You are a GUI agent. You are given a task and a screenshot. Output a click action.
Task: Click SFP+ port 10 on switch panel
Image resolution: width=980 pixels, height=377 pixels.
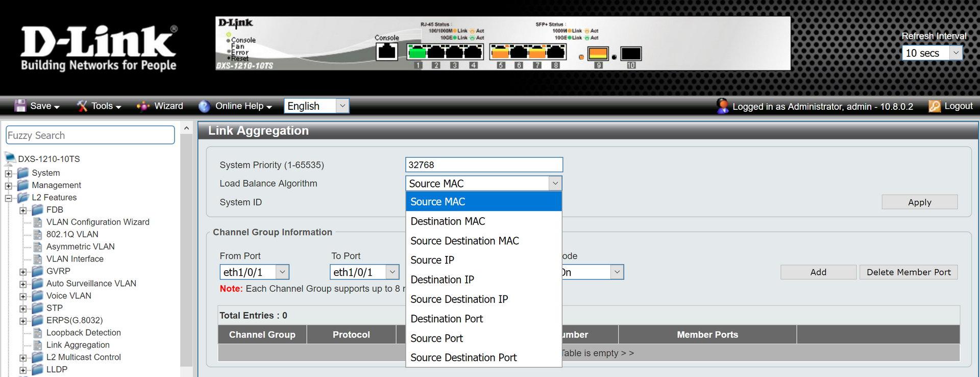[x=631, y=53]
